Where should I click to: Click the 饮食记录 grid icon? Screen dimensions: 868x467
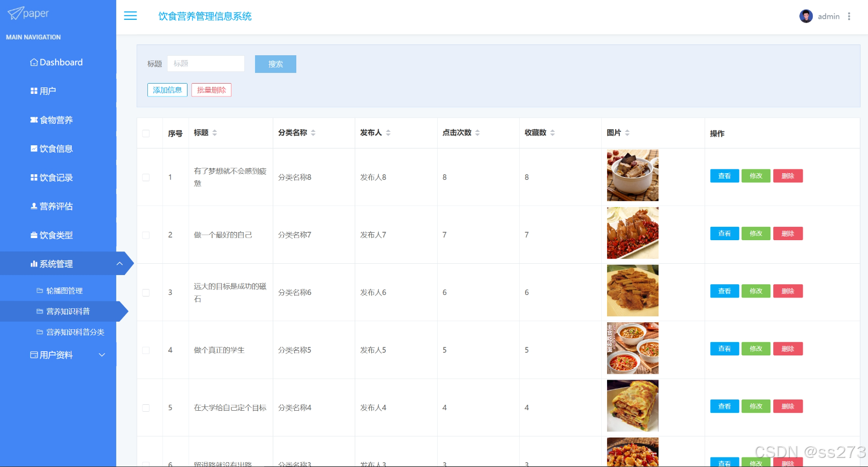[34, 177]
